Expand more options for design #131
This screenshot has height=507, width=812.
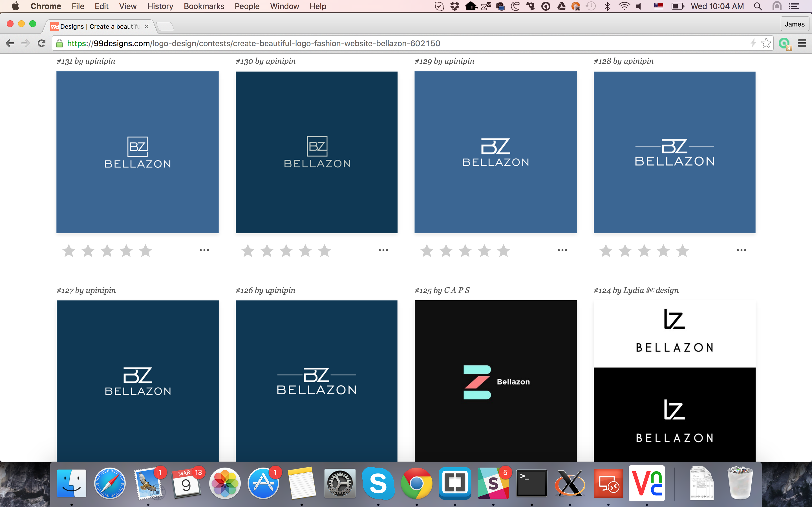[x=204, y=250]
